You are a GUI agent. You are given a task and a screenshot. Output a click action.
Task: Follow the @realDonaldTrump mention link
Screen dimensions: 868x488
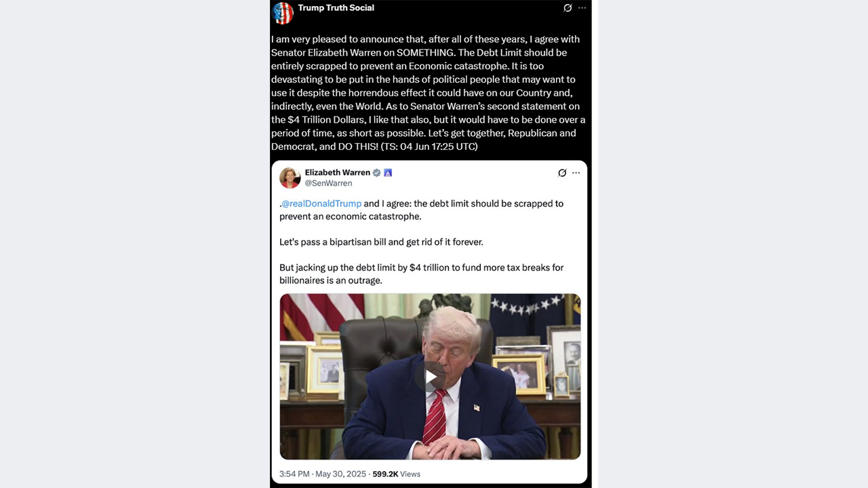(x=321, y=203)
